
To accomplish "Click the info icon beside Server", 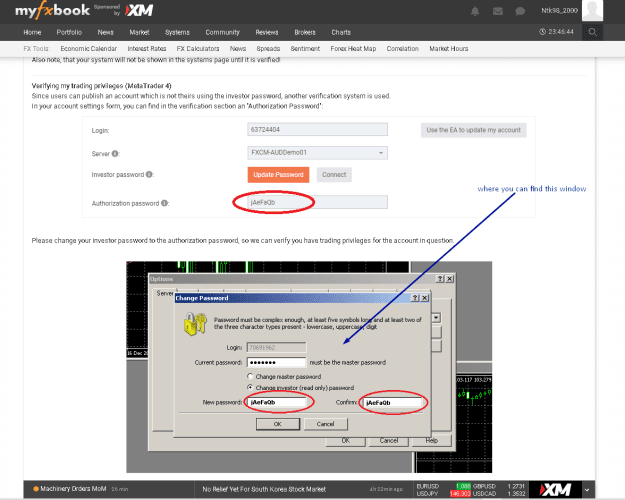I will 115,154.
